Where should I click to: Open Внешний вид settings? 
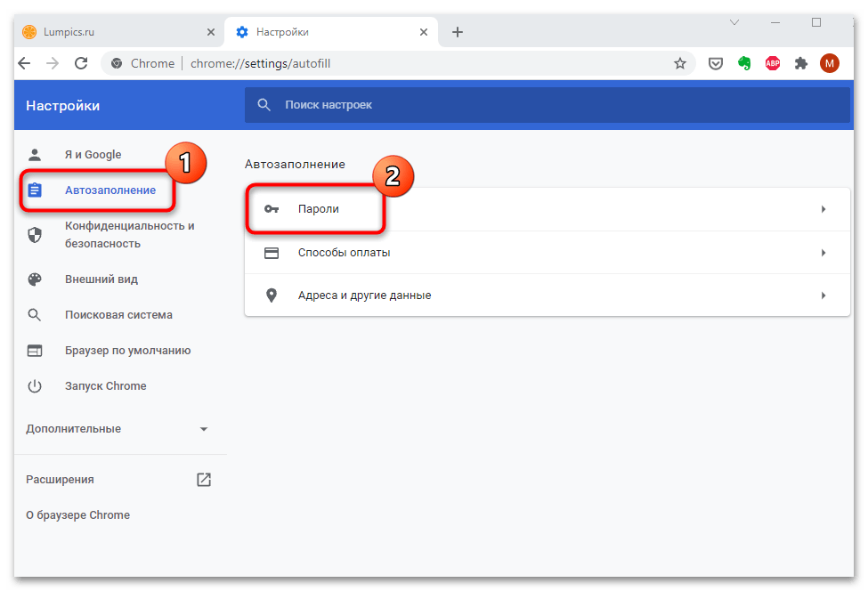101,279
